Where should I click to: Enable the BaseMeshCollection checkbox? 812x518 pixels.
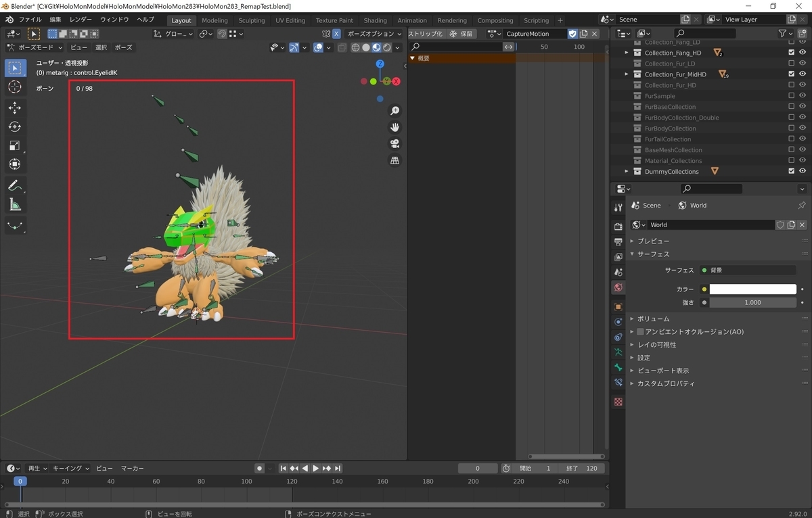792,150
